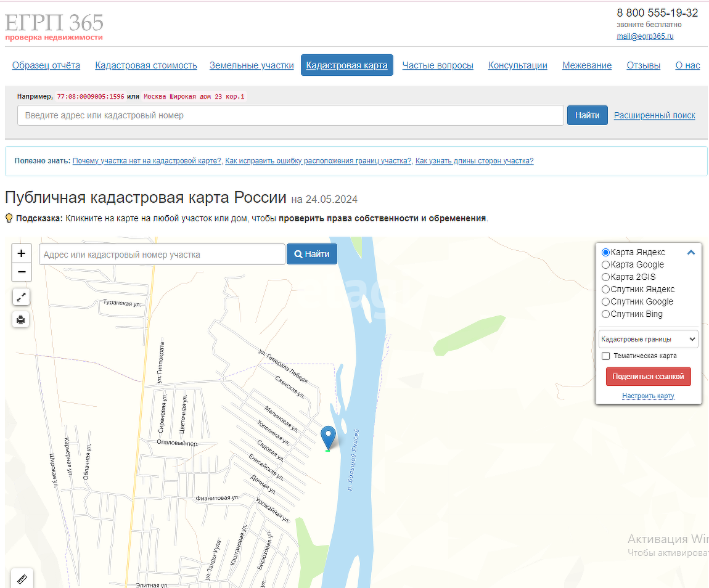This screenshot has width=709, height=588.
Task: Click the Найти button on the map
Action: [x=311, y=254]
